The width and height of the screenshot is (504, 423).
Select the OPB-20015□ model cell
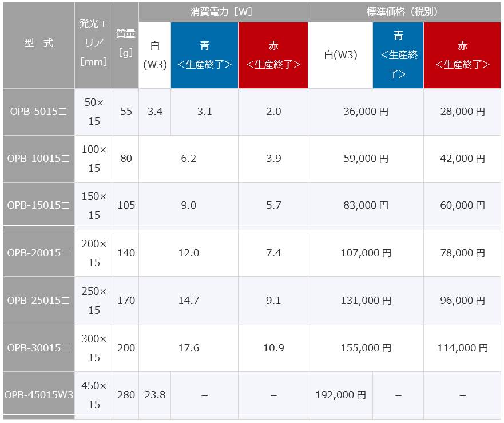click(x=39, y=253)
